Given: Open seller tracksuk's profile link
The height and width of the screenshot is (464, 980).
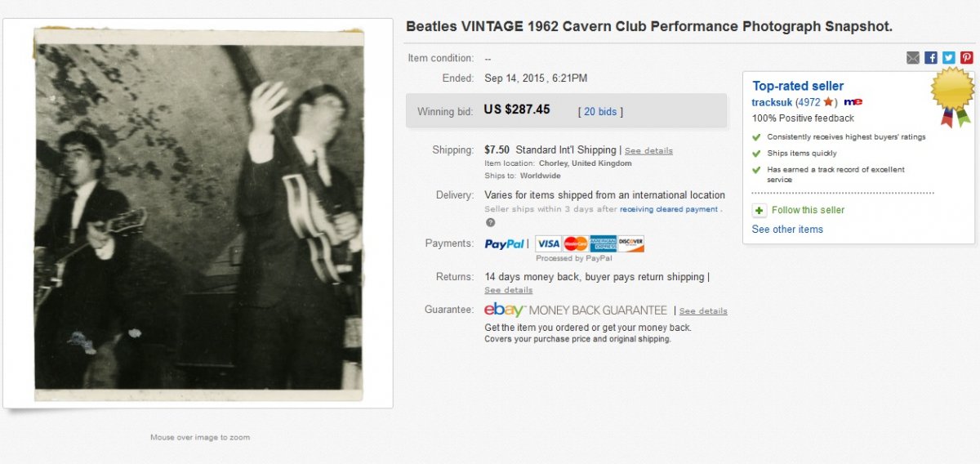Looking at the screenshot, I should (772, 102).
